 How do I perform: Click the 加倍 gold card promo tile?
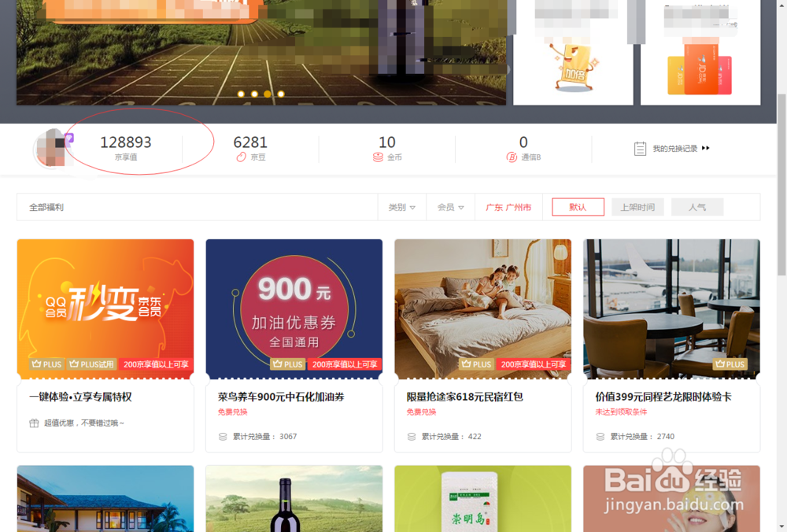click(x=573, y=52)
